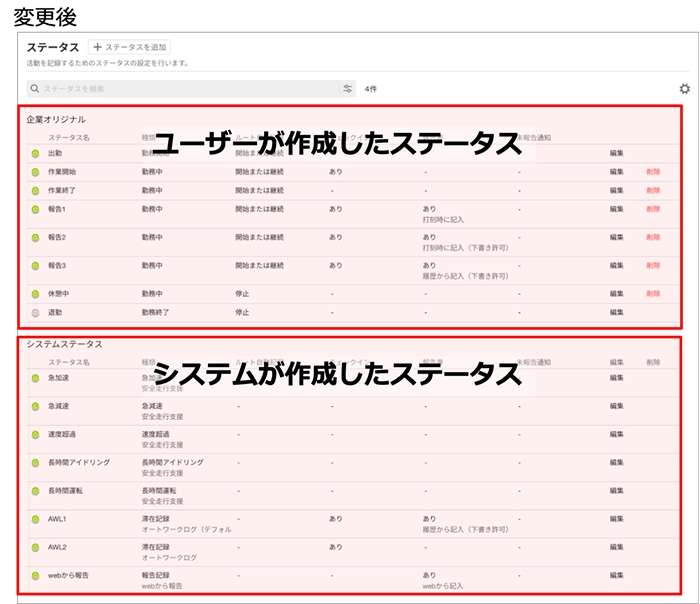Click the green status icon for 報告2
700x604 pixels.
pos(35,238)
